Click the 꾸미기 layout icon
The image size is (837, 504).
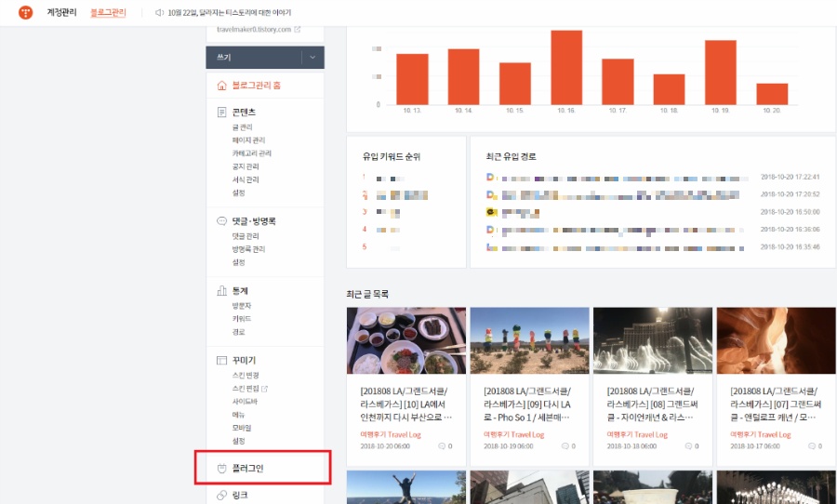(221, 361)
